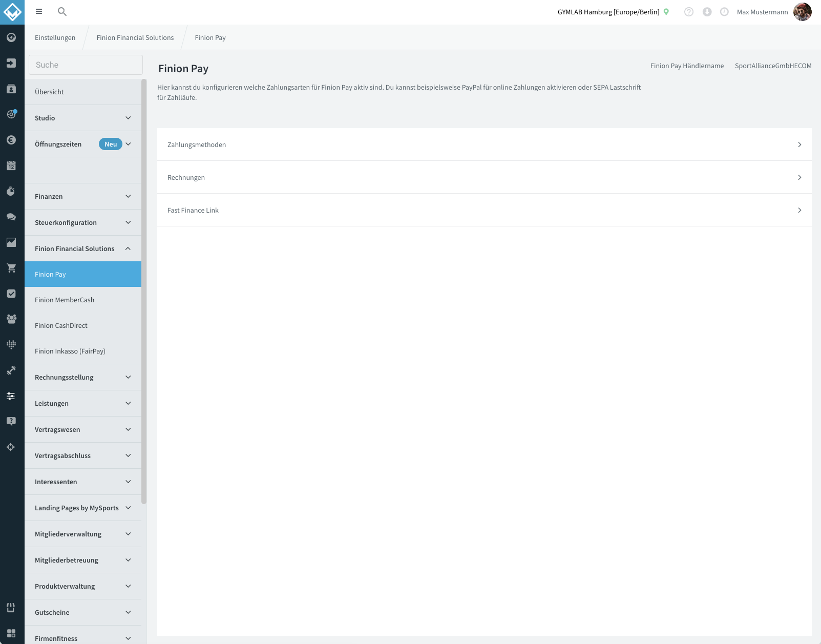Open the dotted heart icon in sidebar
The width and height of the screenshot is (821, 644).
11,345
